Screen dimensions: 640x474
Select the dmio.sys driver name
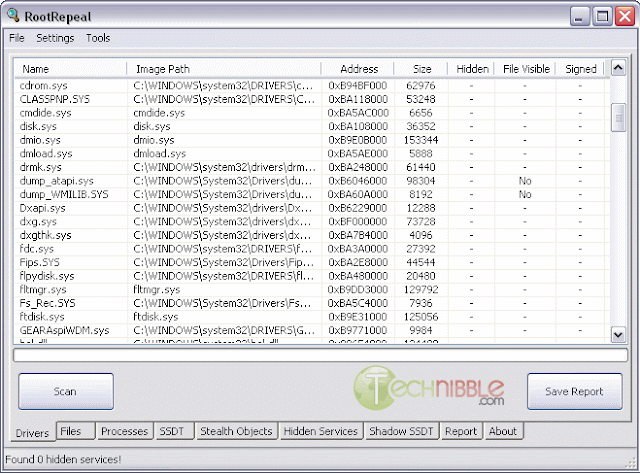40,140
